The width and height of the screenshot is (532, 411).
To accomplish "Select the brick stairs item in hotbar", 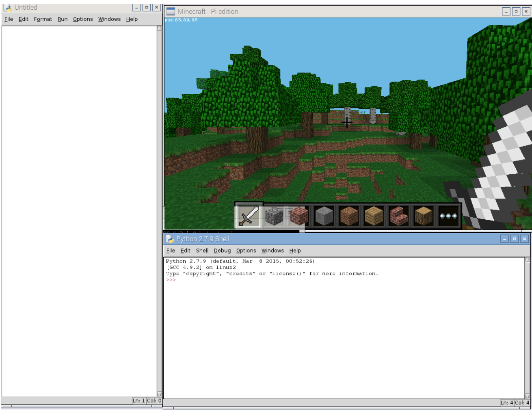I will pyautogui.click(x=399, y=216).
